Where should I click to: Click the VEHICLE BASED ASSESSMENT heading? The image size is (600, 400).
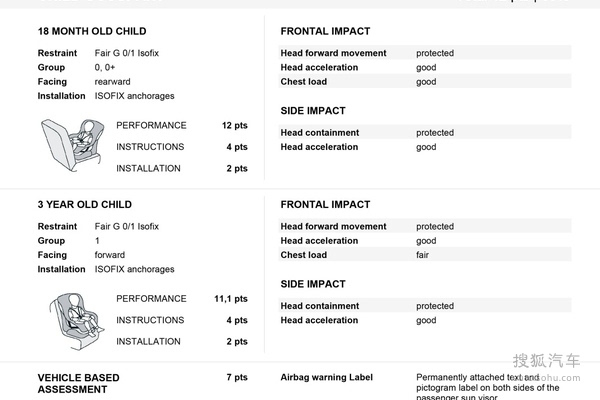coord(78,383)
